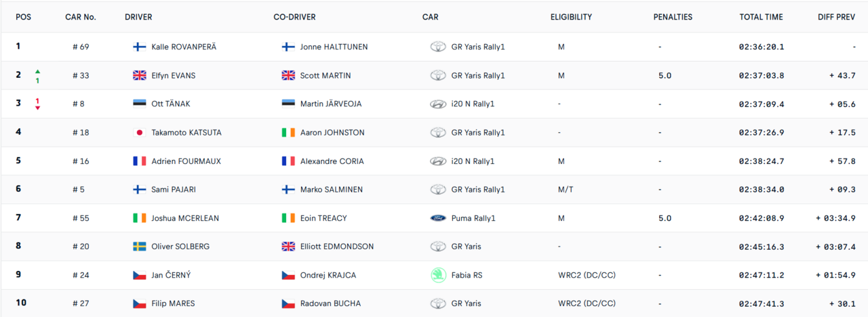Viewport: 868px width, 317px height.
Task: Click Toyota logo in Kalle ROVANPERÄ row
Action: click(438, 47)
